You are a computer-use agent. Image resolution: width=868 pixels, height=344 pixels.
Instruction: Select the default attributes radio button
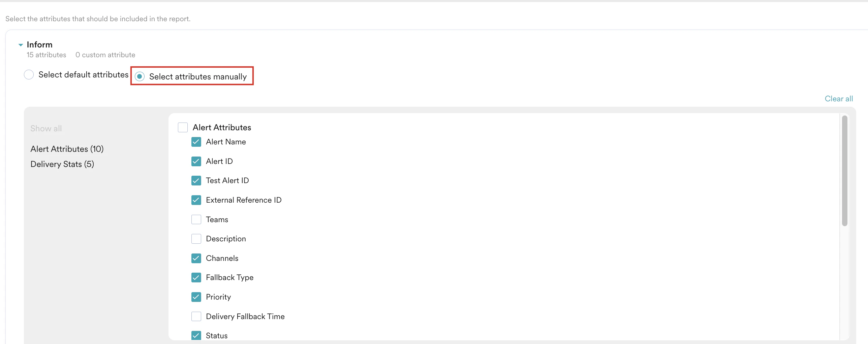click(29, 74)
